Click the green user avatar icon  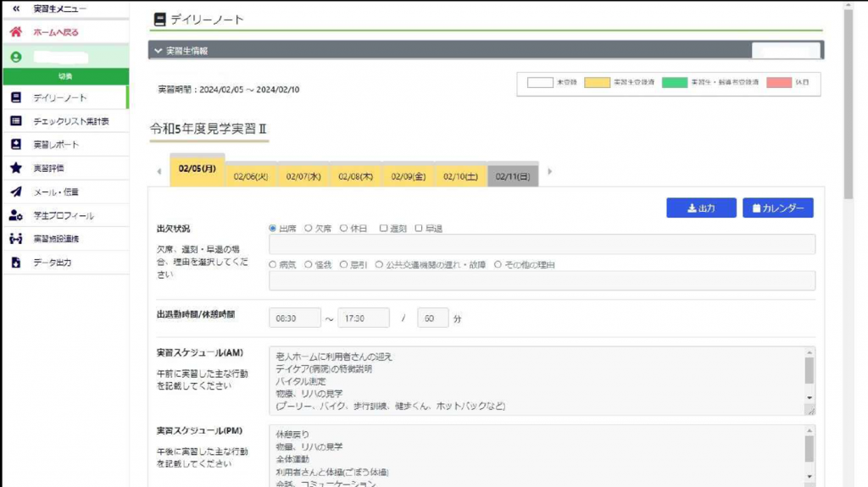pyautogui.click(x=16, y=57)
